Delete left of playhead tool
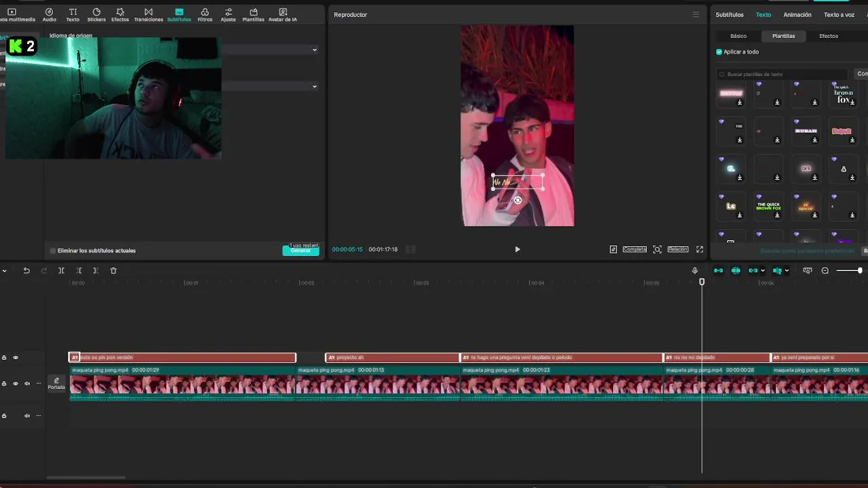Screen dimensions: 868x488 pyautogui.click(x=79, y=270)
